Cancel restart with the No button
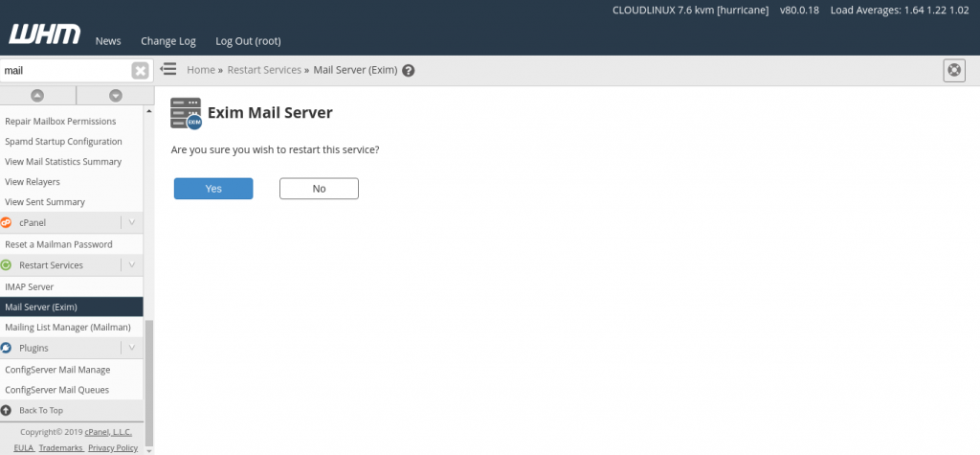This screenshot has width=980, height=455. pos(319,189)
